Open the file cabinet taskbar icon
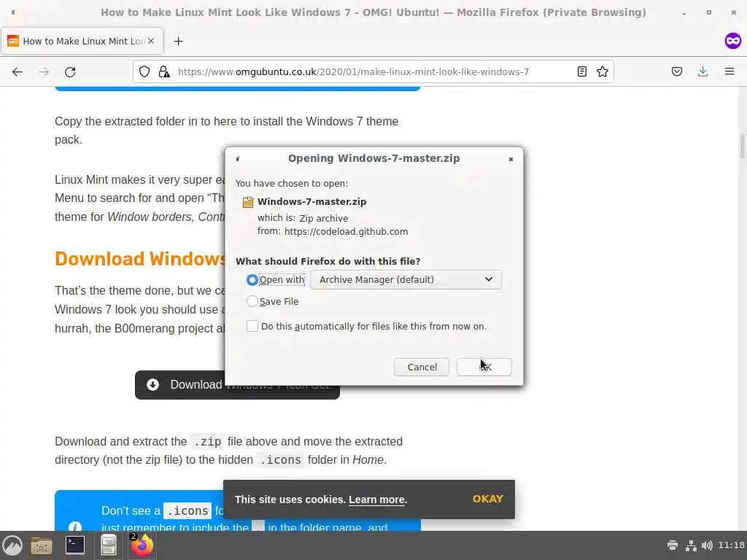Image resolution: width=747 pixels, height=560 pixels. click(109, 545)
